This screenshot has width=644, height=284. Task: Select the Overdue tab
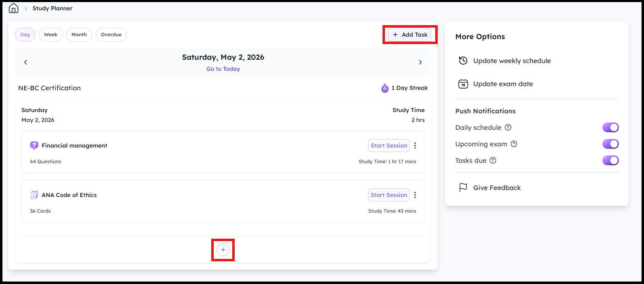(111, 35)
